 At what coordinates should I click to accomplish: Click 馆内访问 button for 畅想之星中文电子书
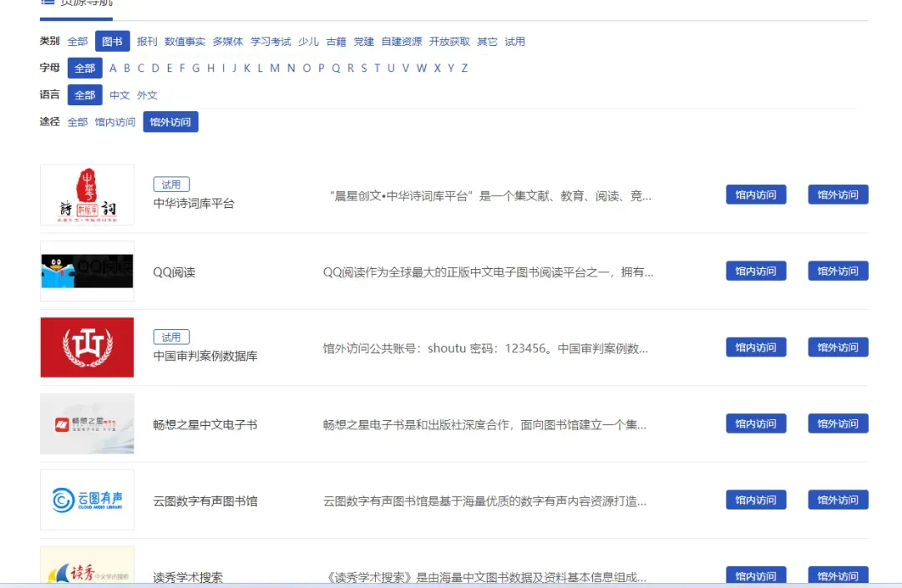[756, 424]
